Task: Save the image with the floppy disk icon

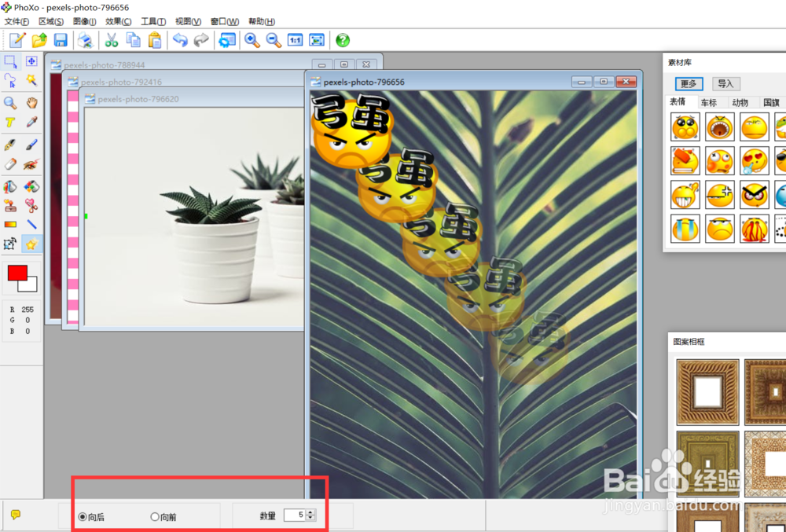Action: click(61, 40)
